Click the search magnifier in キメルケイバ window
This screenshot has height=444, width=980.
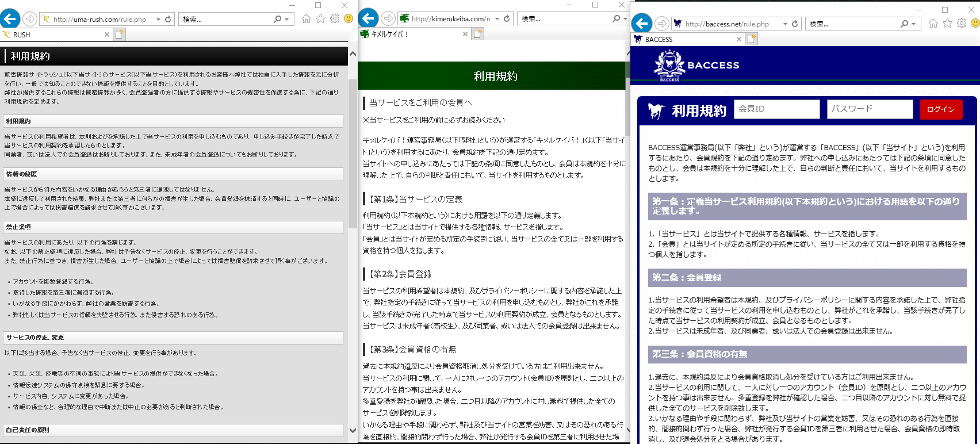[617, 18]
